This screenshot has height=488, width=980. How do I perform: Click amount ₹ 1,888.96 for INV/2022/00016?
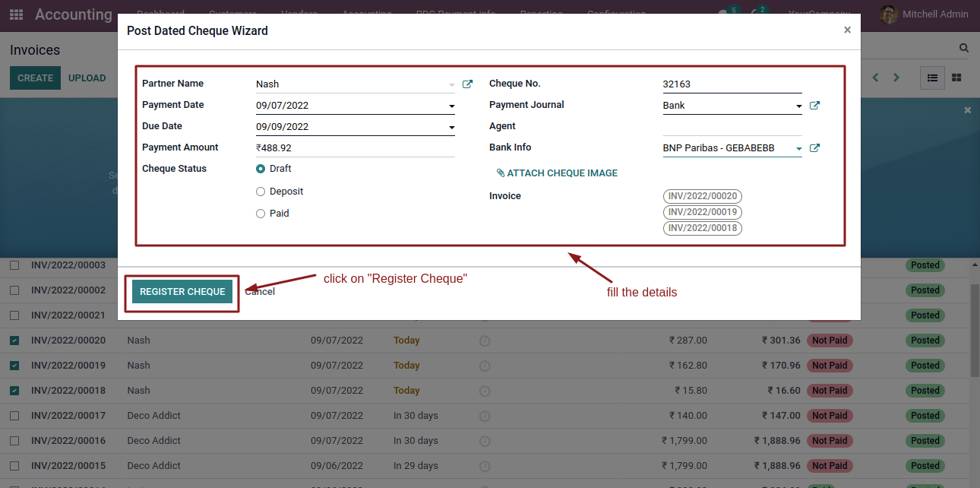pyautogui.click(x=776, y=441)
